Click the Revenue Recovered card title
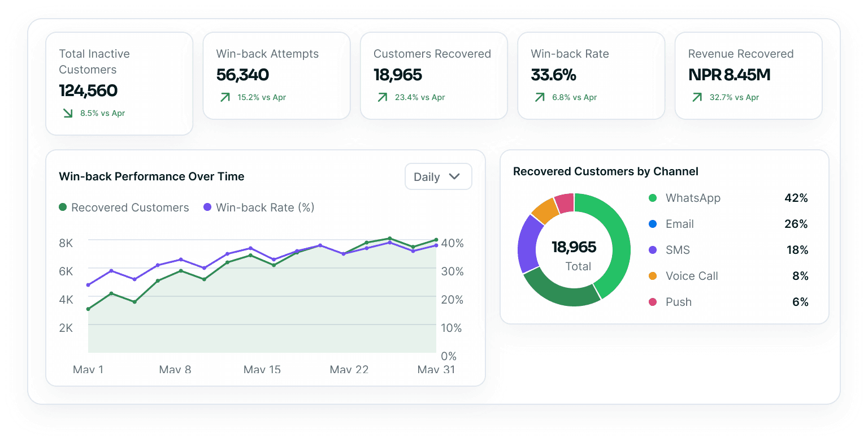The height and width of the screenshot is (441, 868). [x=741, y=54]
